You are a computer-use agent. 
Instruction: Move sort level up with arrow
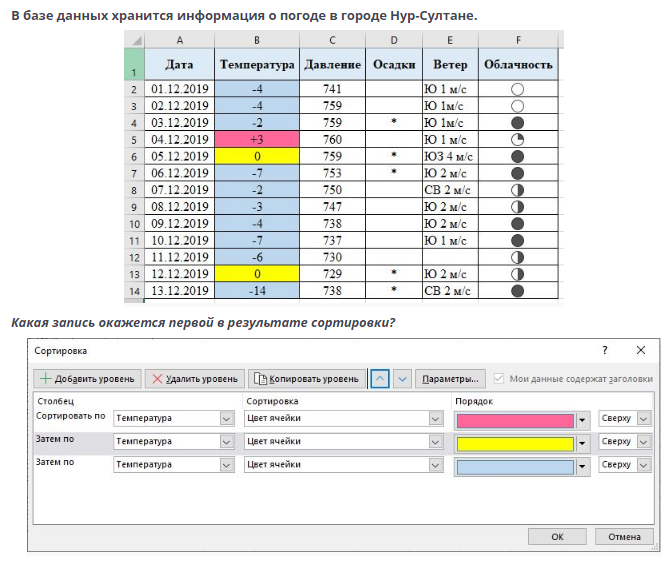click(x=380, y=379)
